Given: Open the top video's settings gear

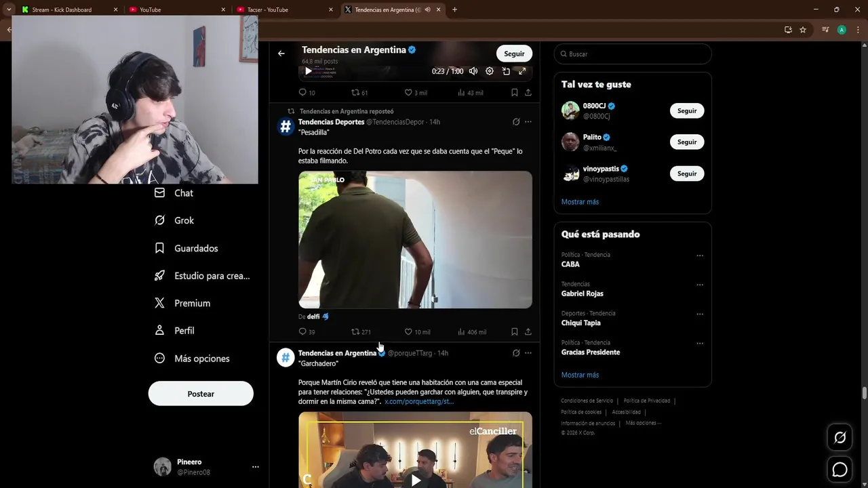Looking at the screenshot, I should click(490, 71).
